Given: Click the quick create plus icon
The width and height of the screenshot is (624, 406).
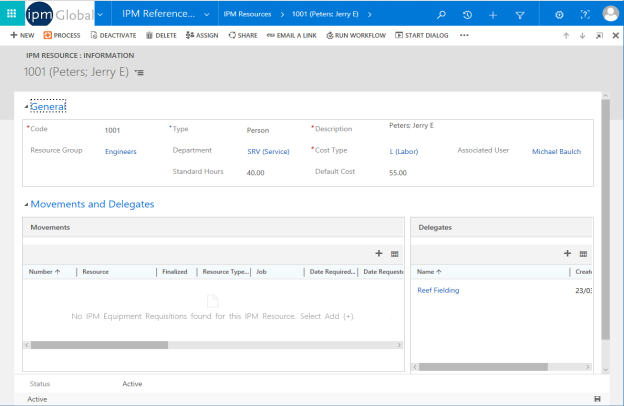Looking at the screenshot, I should (x=493, y=15).
